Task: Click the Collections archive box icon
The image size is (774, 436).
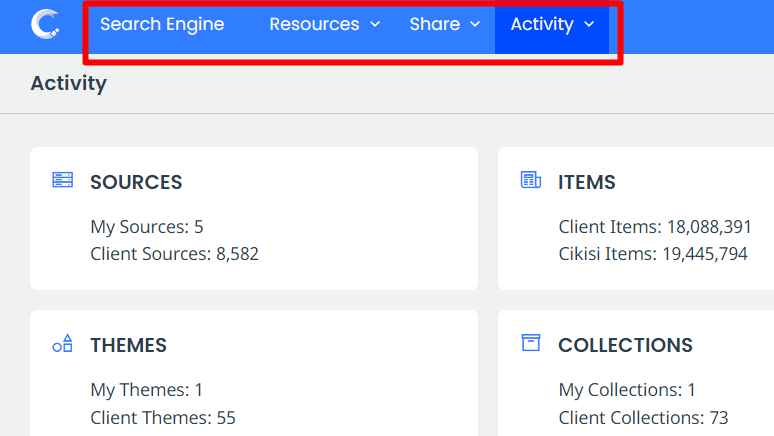Action: [x=531, y=343]
